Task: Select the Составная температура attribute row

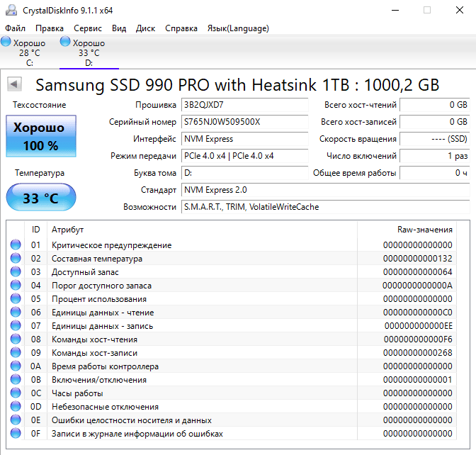Action: [x=232, y=259]
